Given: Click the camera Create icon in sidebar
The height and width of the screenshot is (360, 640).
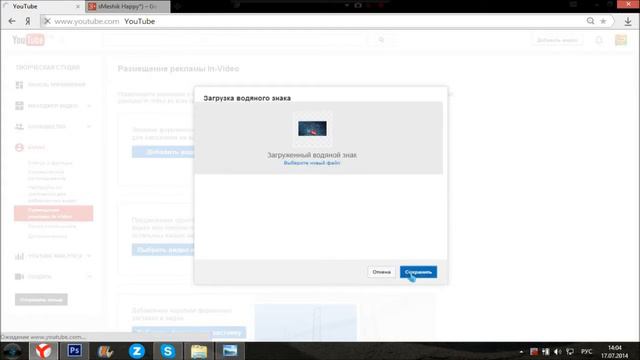Looking at the screenshot, I should point(19,276).
